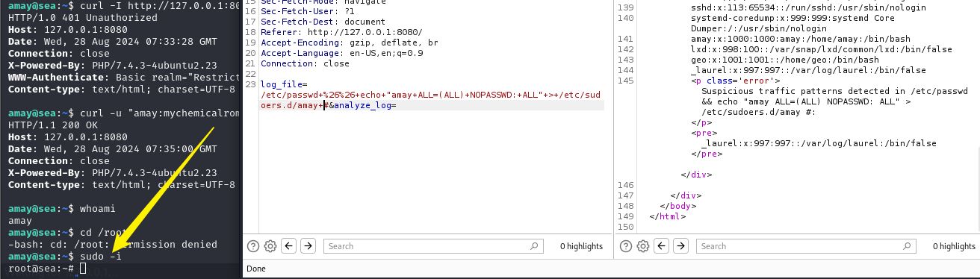Screen dimensions: 980x279
Task: Open search settings gear in response panel
Action: (642, 246)
